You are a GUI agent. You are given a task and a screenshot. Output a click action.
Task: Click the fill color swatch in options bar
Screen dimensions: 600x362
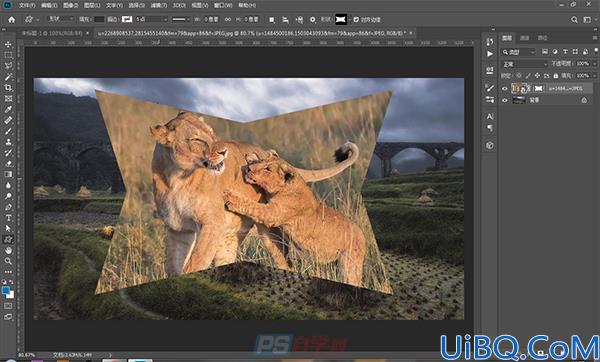(99, 20)
